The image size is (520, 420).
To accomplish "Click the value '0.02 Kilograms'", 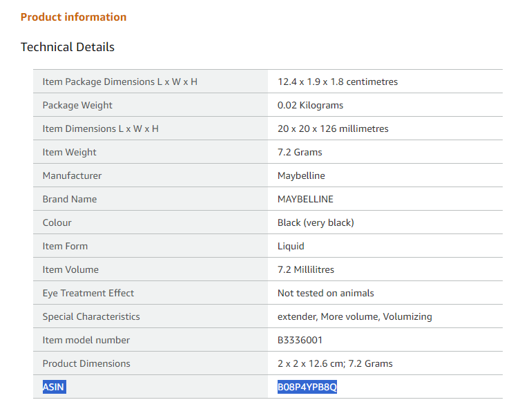I will [x=310, y=105].
